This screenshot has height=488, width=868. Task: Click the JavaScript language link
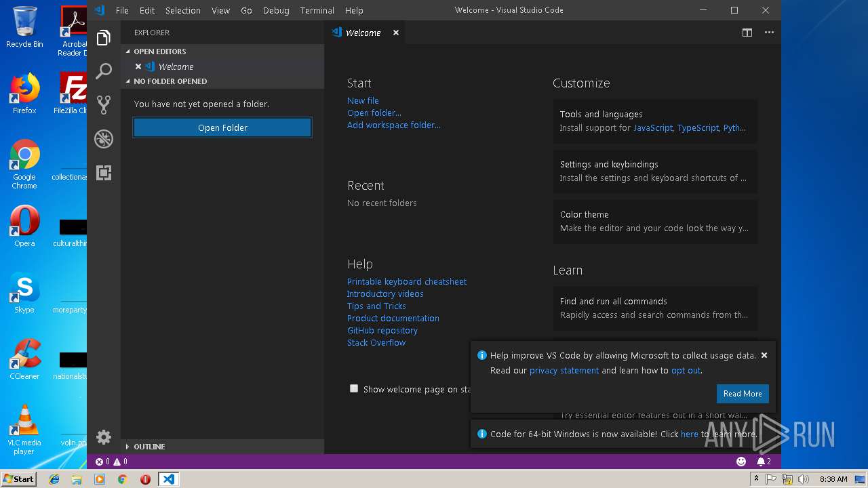click(653, 127)
